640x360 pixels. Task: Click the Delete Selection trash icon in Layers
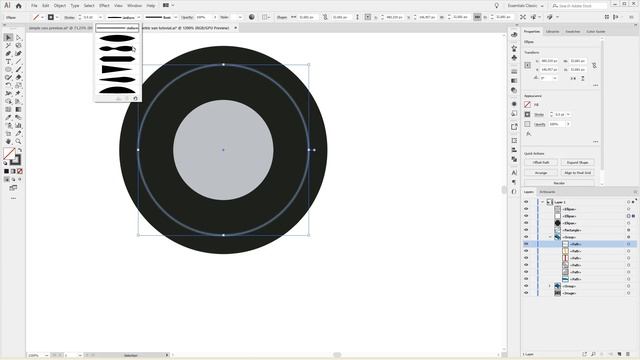(629, 354)
